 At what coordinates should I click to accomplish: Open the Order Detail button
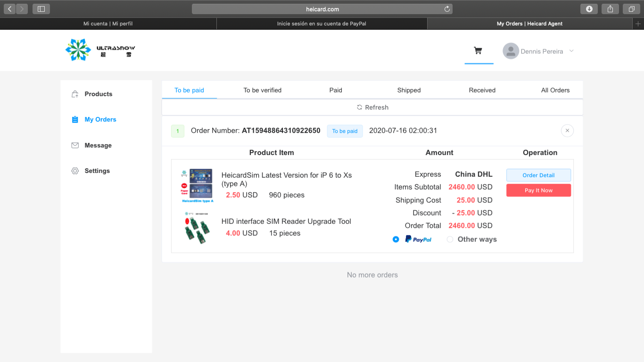[x=538, y=175]
